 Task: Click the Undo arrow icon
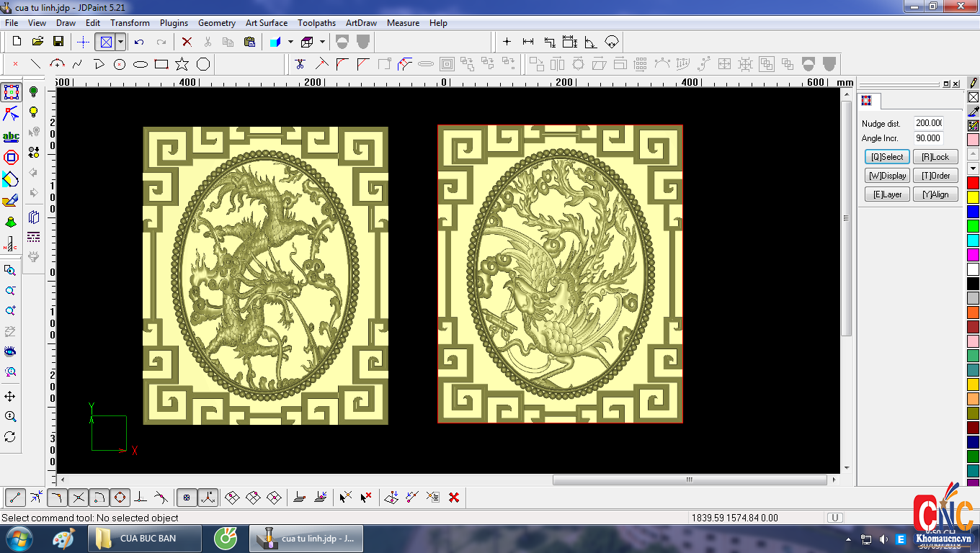140,42
